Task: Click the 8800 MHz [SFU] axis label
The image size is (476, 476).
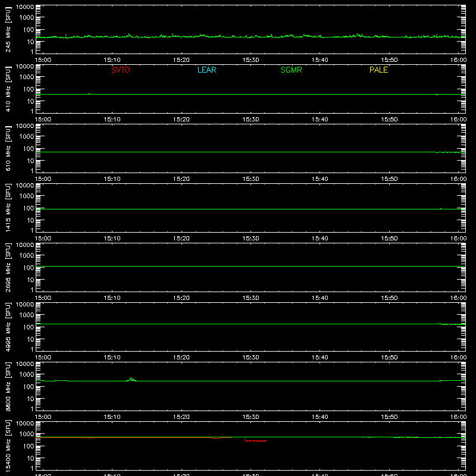Action: tap(8, 386)
